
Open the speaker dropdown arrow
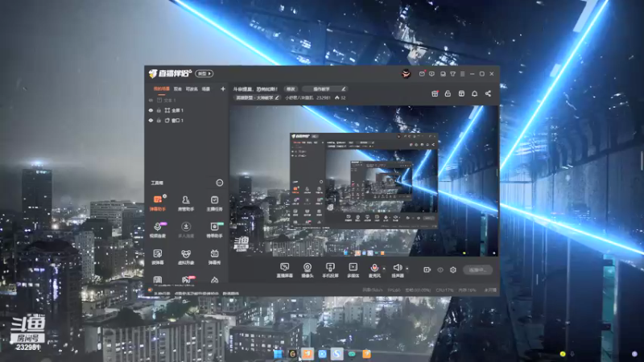point(407,269)
